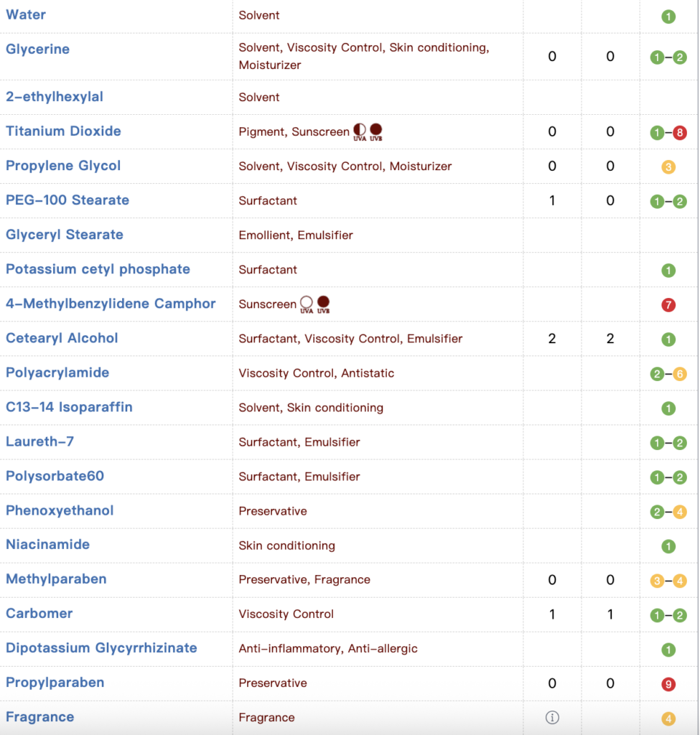Click the empty UVA icon for 4-Methylbenzylidene Camphor
Screen dimensions: 700x735
pyautogui.click(x=307, y=303)
